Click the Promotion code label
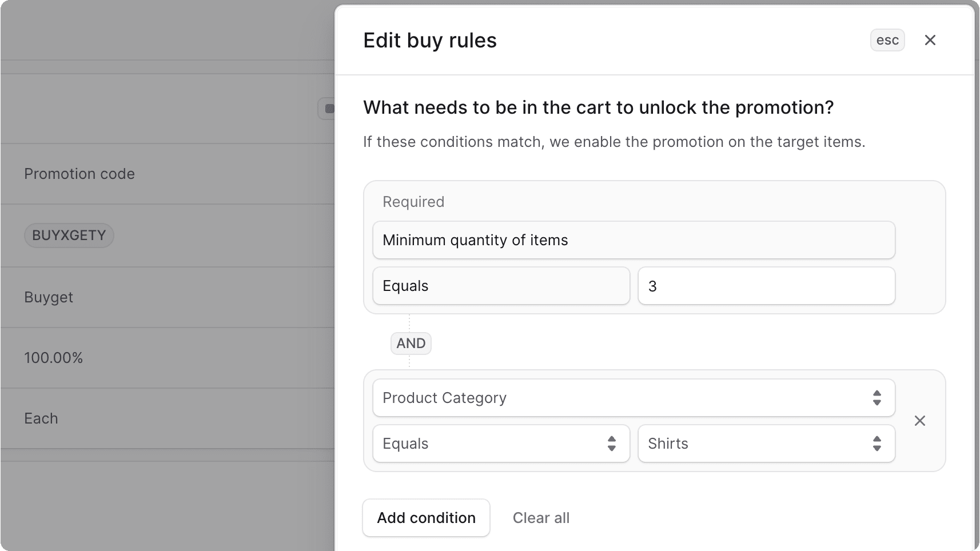Viewport: 980px width, 551px height. [79, 174]
